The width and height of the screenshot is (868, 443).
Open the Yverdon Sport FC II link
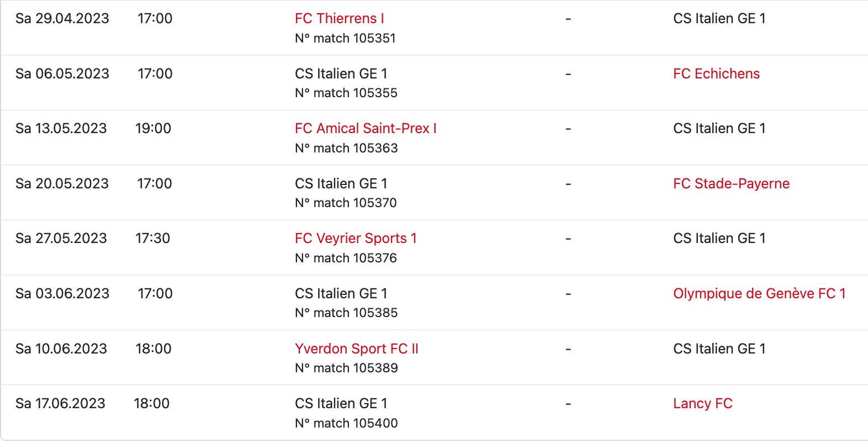point(357,349)
